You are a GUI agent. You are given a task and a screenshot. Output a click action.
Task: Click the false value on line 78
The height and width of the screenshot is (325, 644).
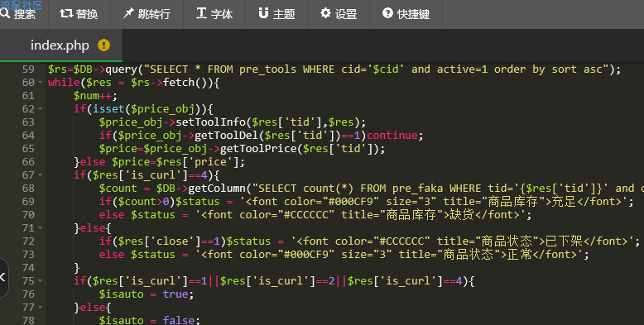point(179,320)
